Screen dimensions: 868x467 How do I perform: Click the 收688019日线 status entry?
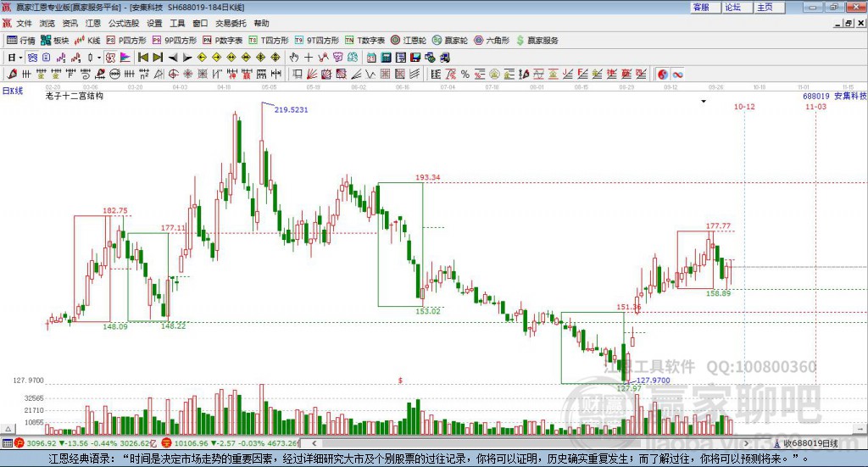(810, 443)
